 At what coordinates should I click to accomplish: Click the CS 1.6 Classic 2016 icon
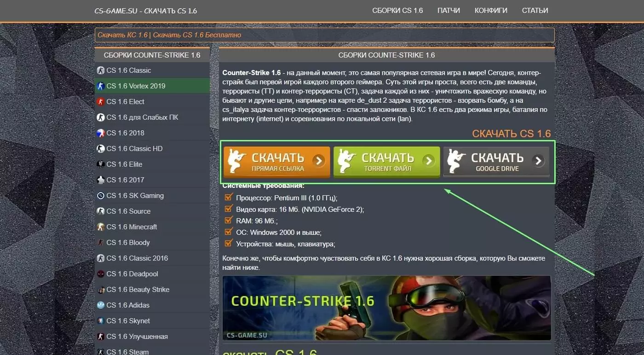[x=101, y=258]
